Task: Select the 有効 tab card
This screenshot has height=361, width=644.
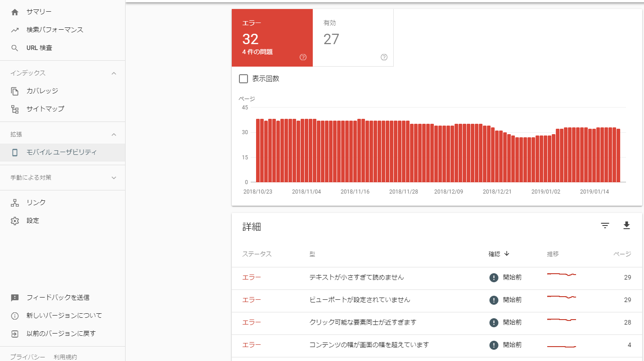Action: pos(353,38)
